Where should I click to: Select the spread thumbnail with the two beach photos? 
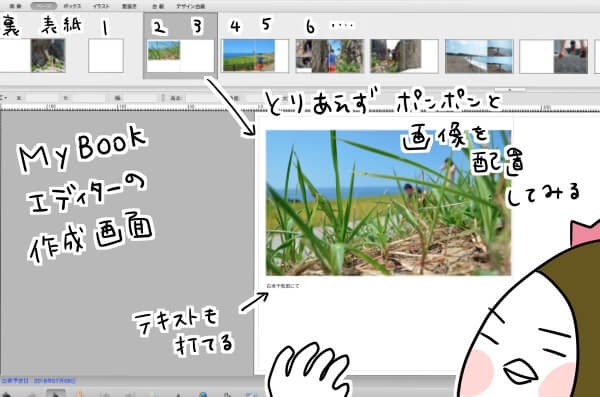point(479,56)
